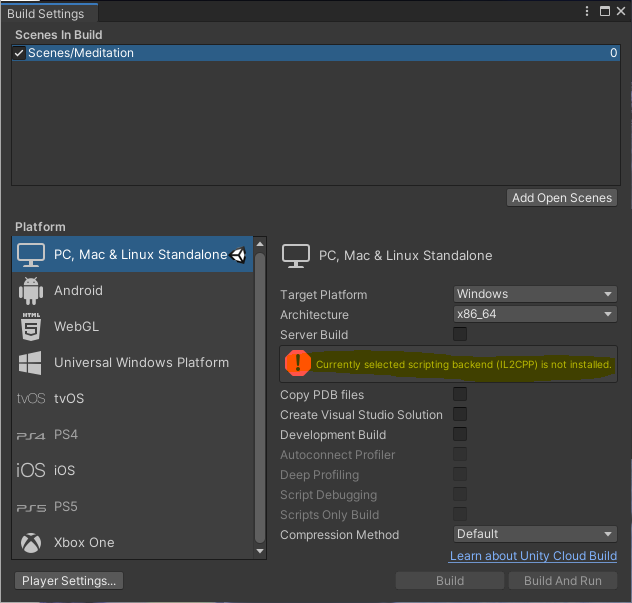Click the Scenes In Build heading
Viewport: 632px width, 603px height.
59,35
